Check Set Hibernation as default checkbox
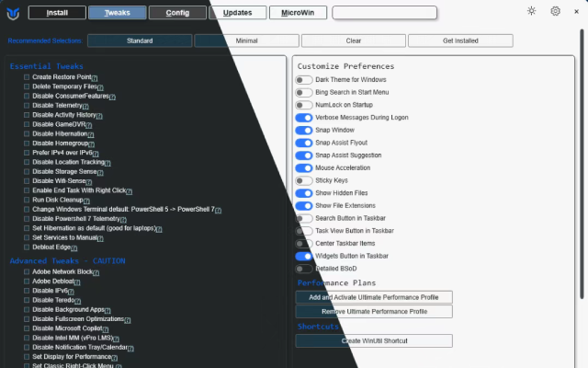Screen dimensions: 588x368 [27, 228]
